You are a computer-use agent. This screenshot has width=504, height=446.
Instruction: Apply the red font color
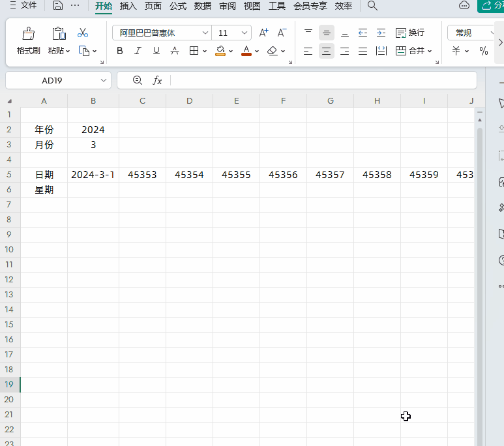tap(246, 51)
